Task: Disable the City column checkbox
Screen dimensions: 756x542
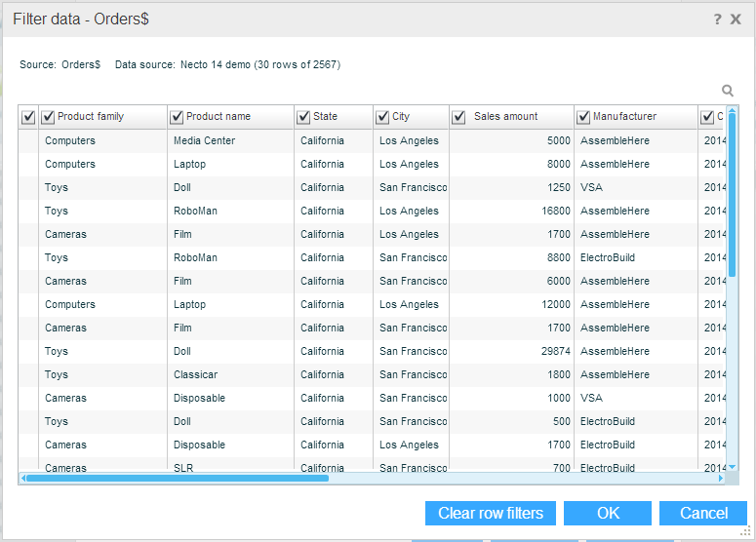Action: tap(382, 117)
